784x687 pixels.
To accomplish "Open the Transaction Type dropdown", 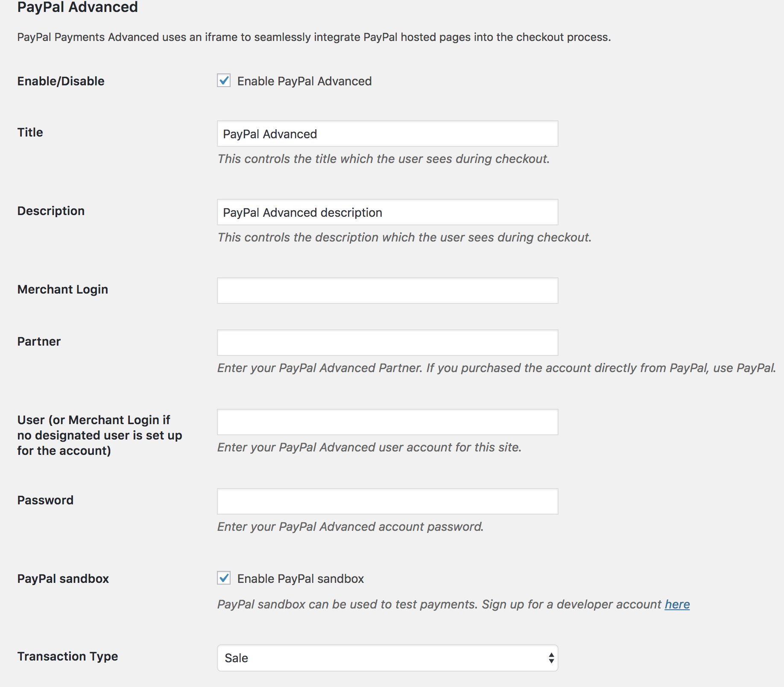I will point(387,658).
